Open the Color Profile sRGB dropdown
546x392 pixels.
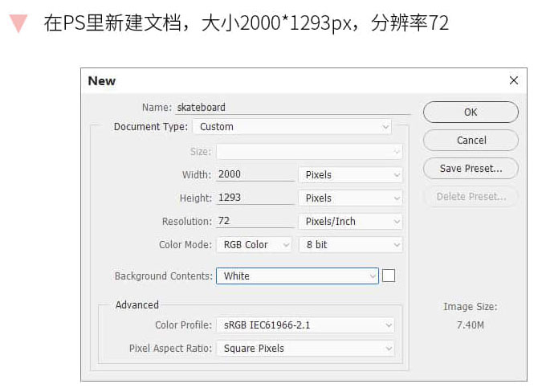coord(305,325)
